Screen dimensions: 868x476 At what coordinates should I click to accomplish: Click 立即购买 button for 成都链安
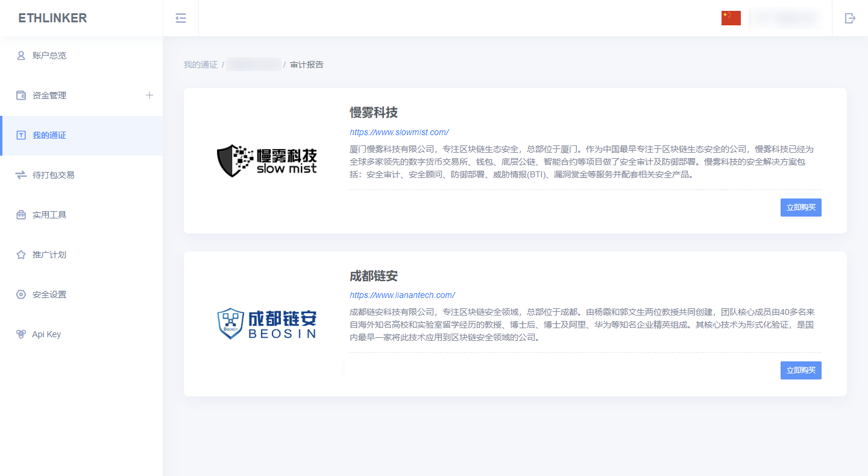click(800, 370)
